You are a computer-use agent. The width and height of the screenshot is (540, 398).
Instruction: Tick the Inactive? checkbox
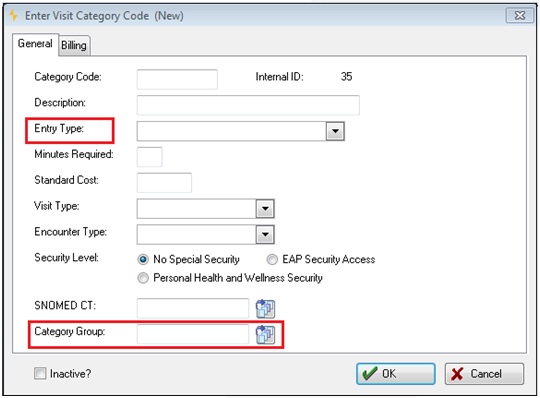tap(40, 373)
